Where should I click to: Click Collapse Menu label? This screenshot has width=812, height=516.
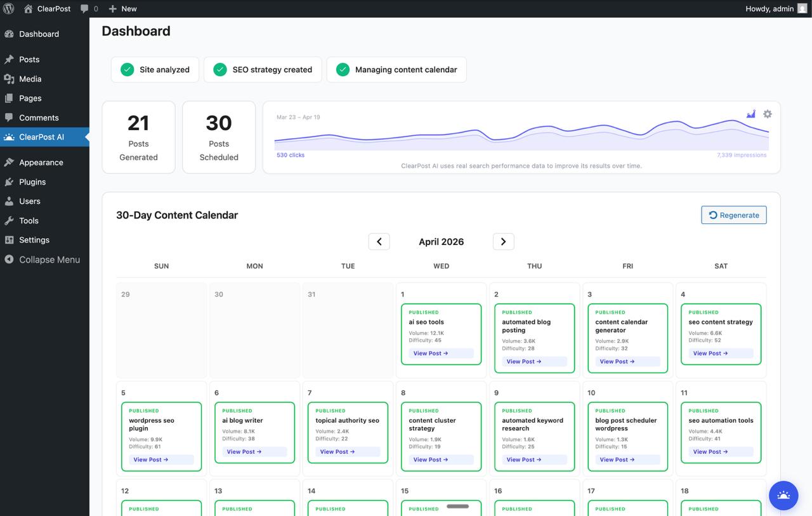[x=49, y=260]
